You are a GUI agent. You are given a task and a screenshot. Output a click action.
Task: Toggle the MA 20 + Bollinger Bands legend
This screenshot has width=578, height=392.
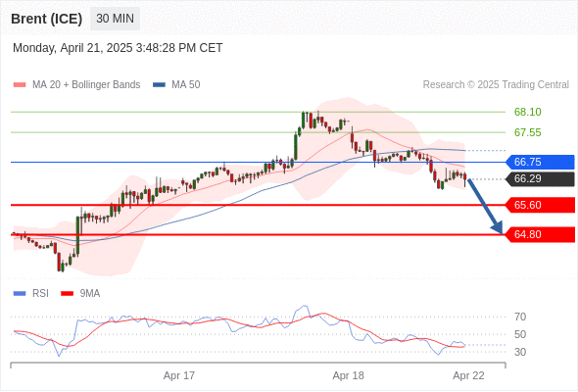76,85
